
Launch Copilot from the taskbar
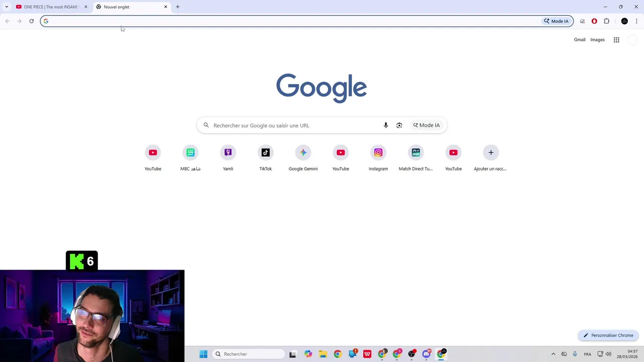[308, 354]
